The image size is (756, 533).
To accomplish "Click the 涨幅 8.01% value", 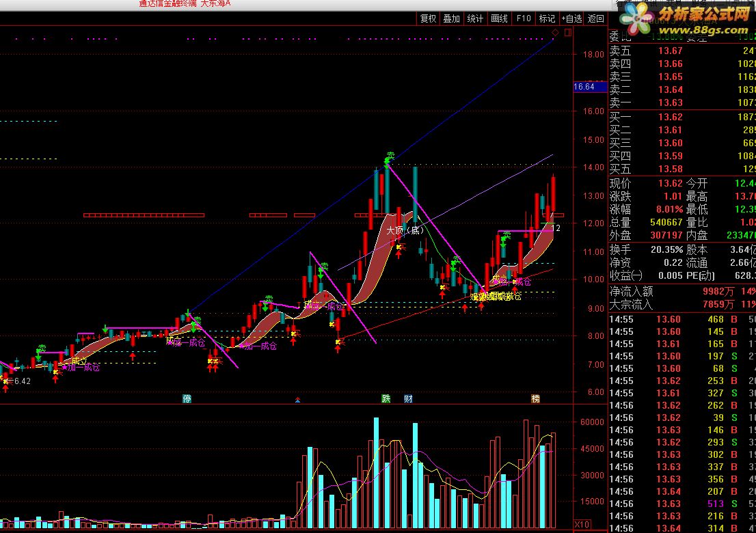I will coord(670,210).
